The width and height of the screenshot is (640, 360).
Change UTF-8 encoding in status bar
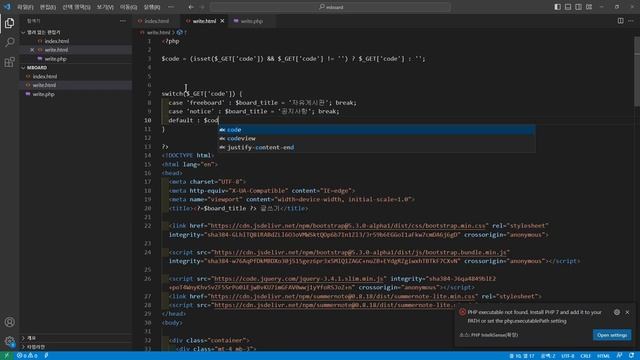568,356
